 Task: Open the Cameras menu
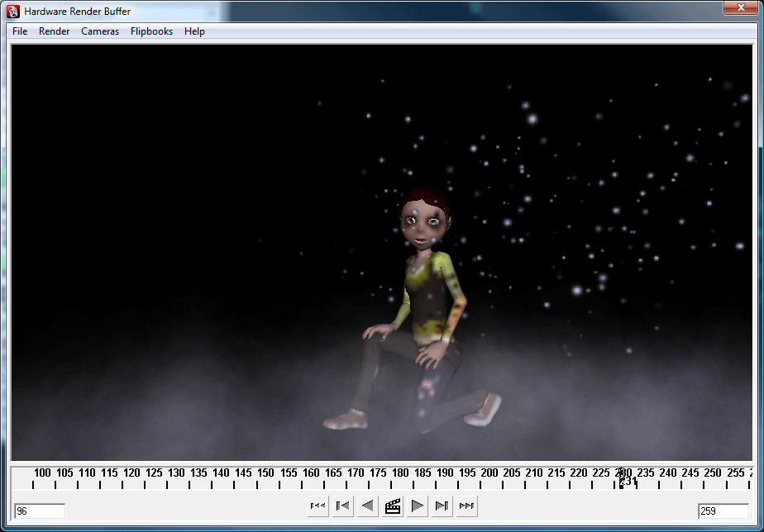tap(100, 31)
